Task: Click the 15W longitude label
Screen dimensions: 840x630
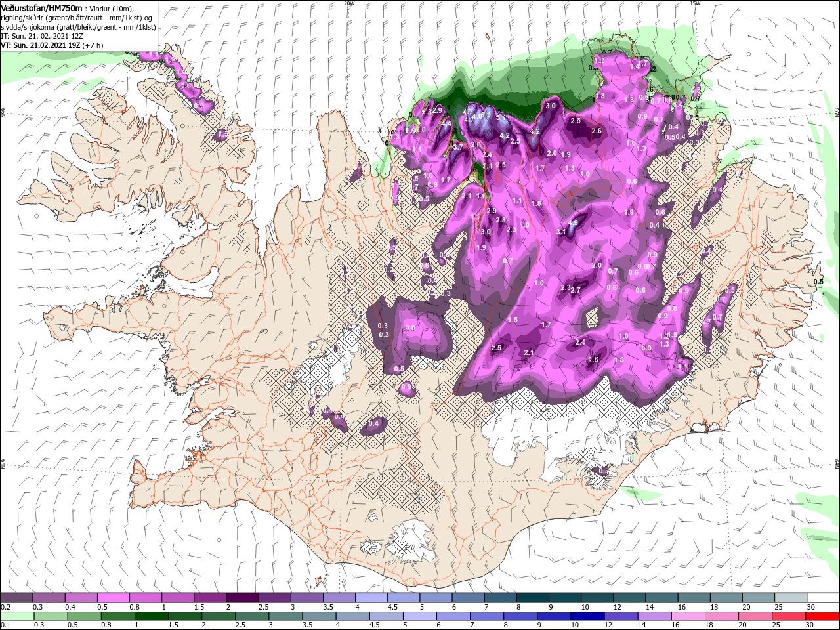Action: pyautogui.click(x=695, y=3)
